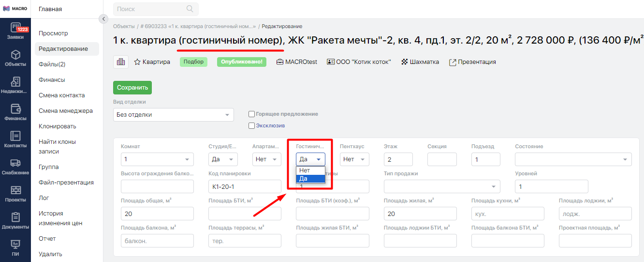Expand the Вид отделки dropdown
Image resolution: width=644 pixels, height=262 pixels.
point(173,115)
